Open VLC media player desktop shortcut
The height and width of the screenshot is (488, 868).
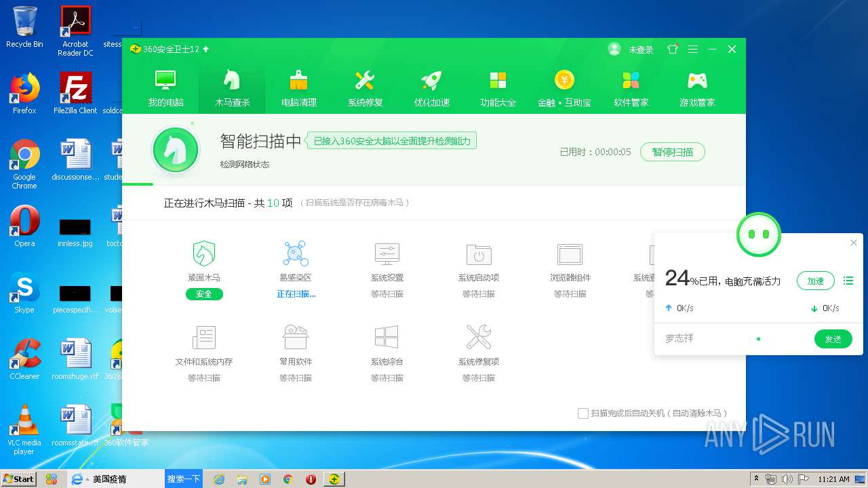(x=24, y=430)
